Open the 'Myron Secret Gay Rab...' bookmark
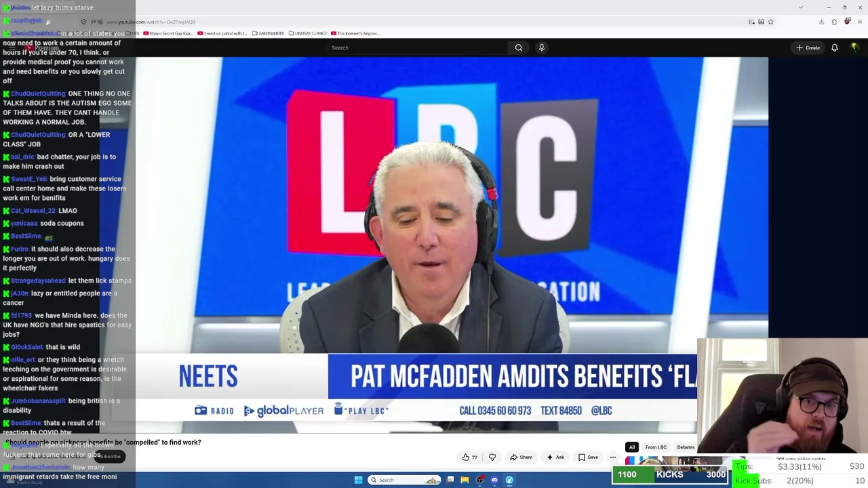The height and width of the screenshot is (488, 868). pyautogui.click(x=168, y=33)
